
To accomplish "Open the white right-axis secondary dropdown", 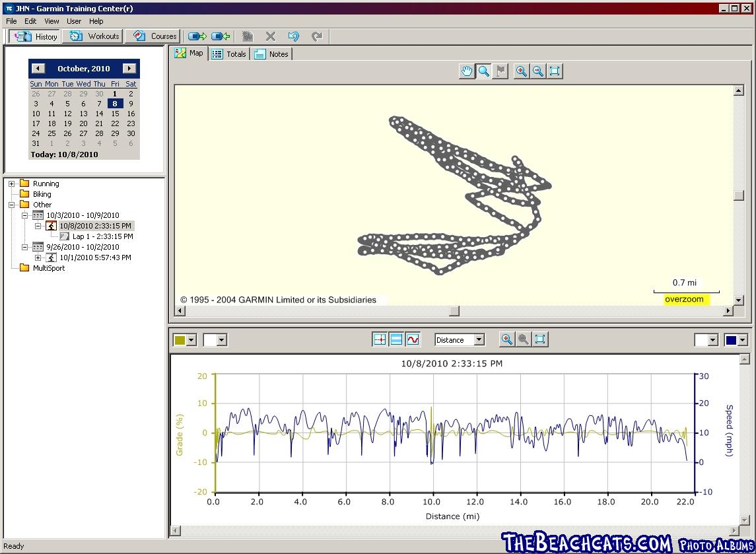I will click(x=712, y=340).
